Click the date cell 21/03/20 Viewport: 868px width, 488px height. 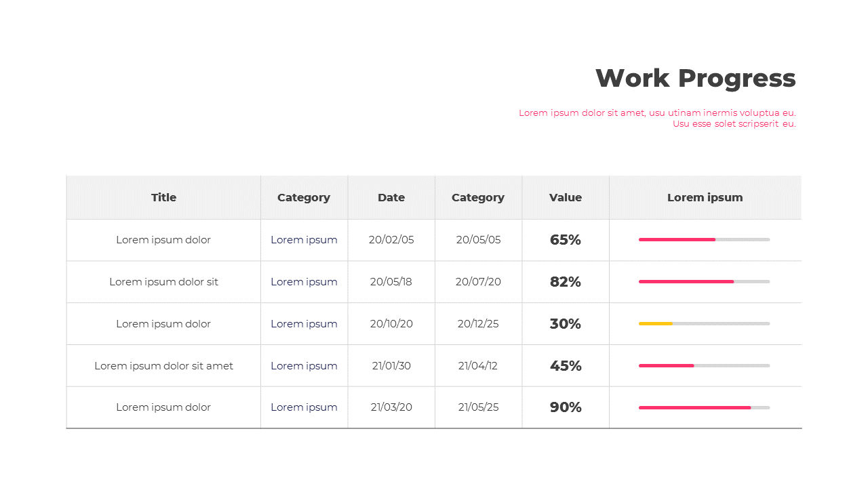tap(391, 407)
